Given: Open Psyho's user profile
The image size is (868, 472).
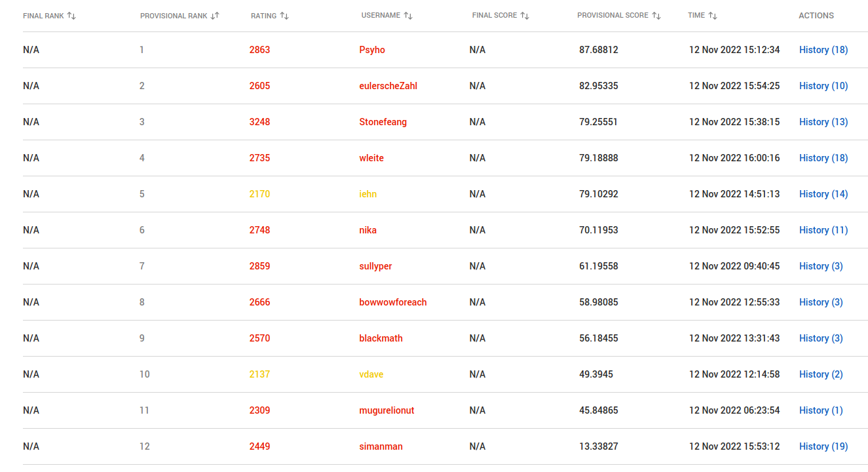Looking at the screenshot, I should 372,50.
